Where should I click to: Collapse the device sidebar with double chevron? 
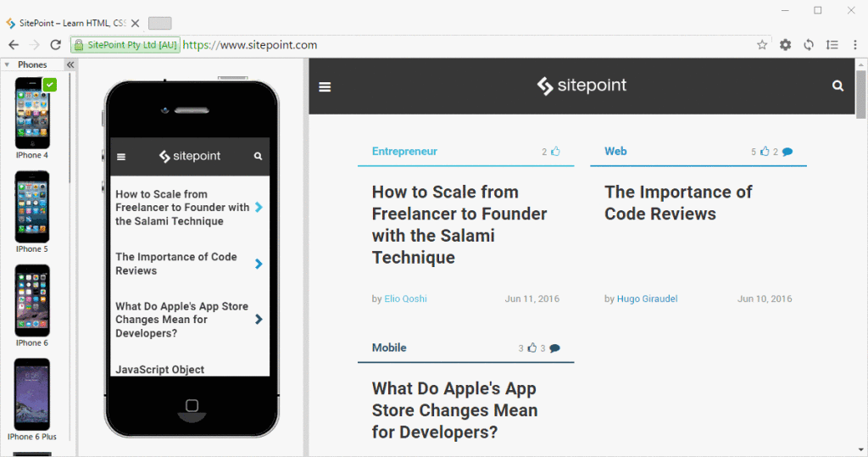click(x=70, y=65)
